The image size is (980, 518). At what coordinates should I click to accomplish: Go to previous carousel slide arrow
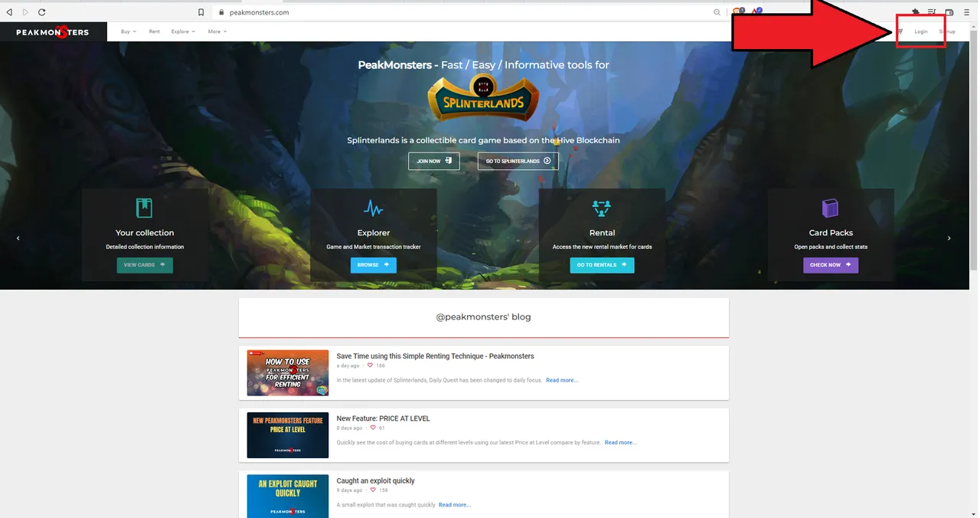point(18,238)
